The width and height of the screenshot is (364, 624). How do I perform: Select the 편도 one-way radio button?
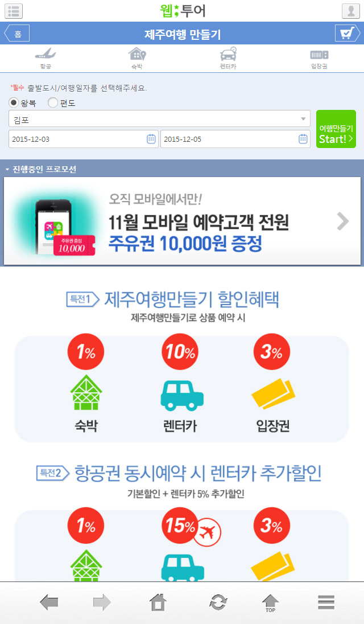click(52, 102)
